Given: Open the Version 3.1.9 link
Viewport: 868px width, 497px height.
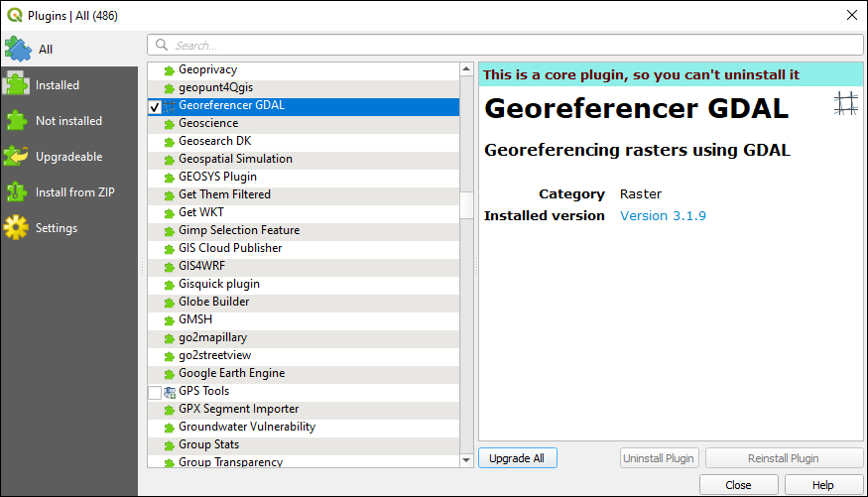Looking at the screenshot, I should (x=663, y=216).
